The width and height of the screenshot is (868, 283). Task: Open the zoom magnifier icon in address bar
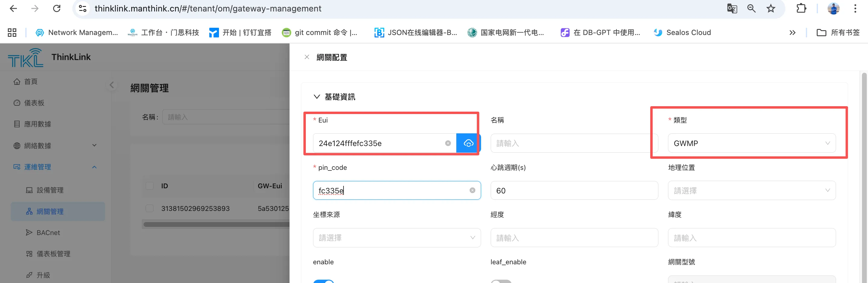click(751, 8)
